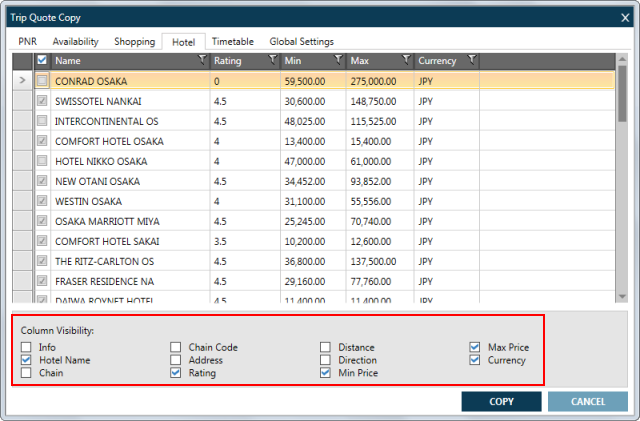640x421 pixels.
Task: Open the Max column filter icon
Action: [406, 61]
